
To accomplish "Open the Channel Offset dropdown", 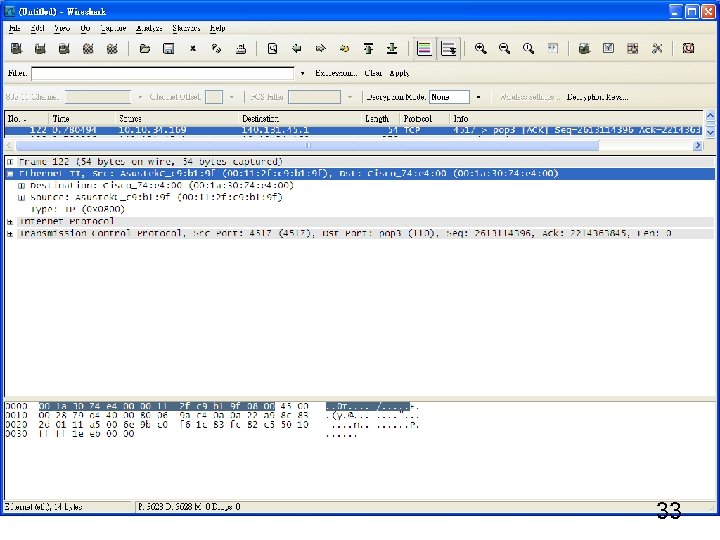I will tap(231, 97).
